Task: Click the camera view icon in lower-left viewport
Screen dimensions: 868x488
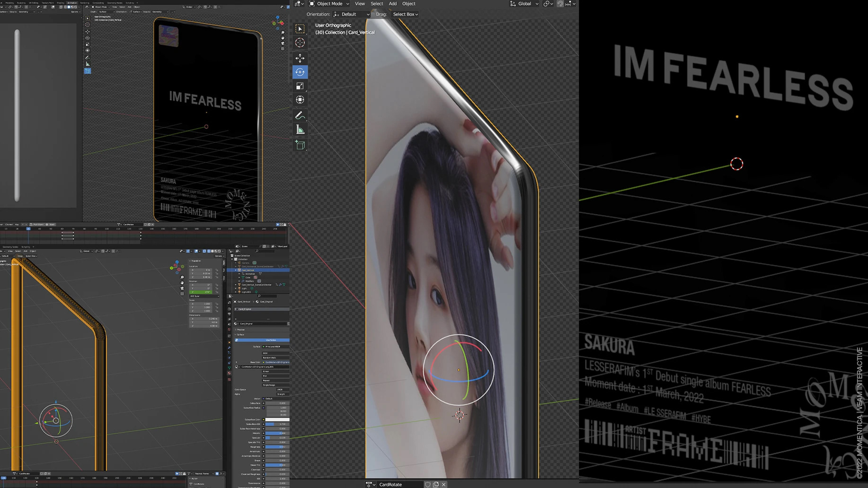Action: 182,288
